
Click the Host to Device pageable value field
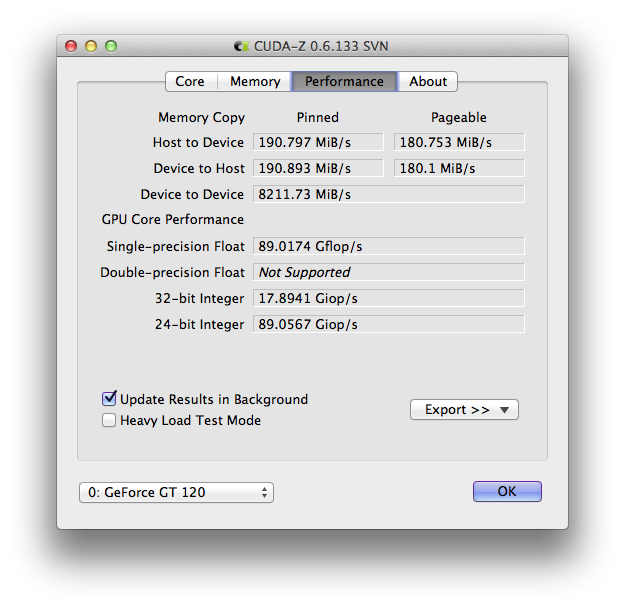coord(459,143)
